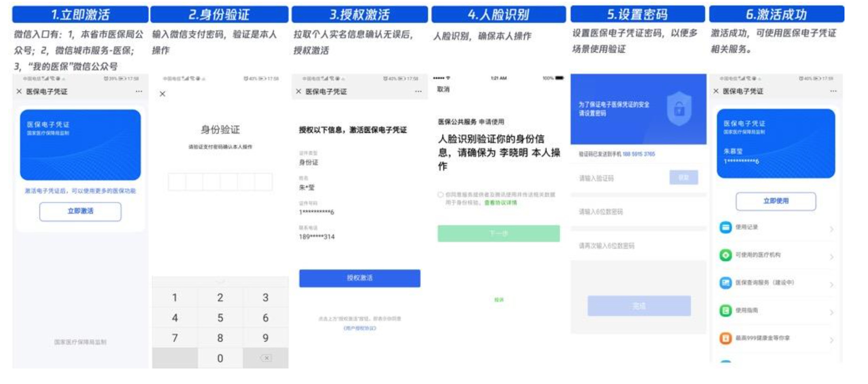Tap keypad digit 0
868x384 pixels.
point(220,358)
